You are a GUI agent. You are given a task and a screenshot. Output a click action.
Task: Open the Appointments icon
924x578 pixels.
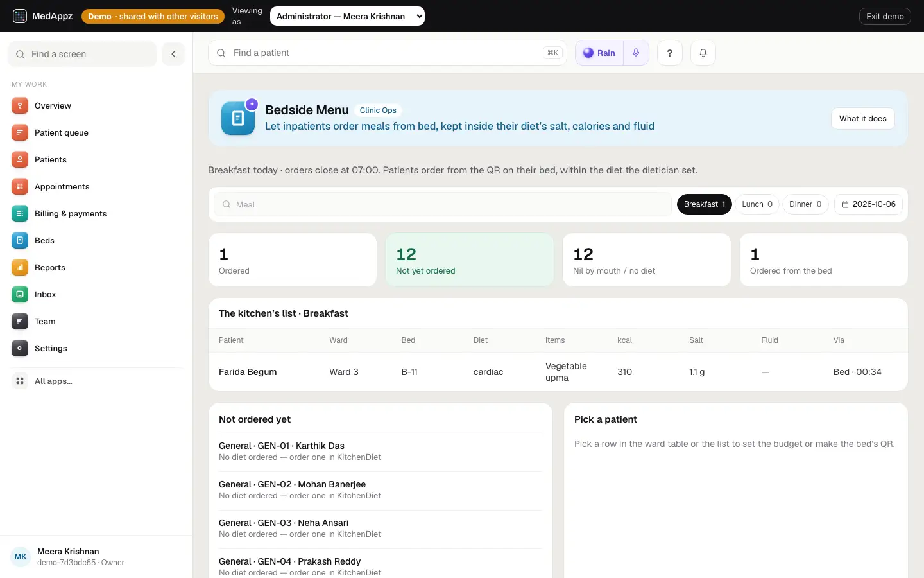tap(20, 187)
